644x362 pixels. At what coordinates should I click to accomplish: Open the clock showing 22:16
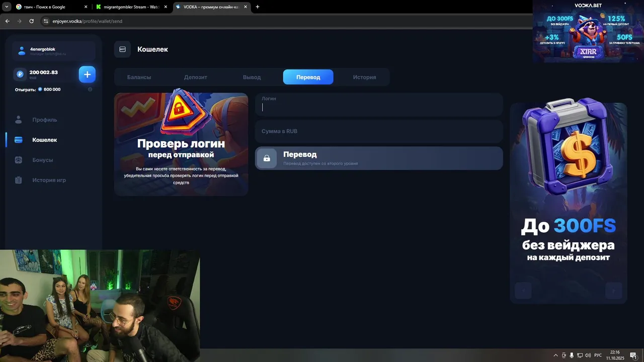pyautogui.click(x=615, y=355)
